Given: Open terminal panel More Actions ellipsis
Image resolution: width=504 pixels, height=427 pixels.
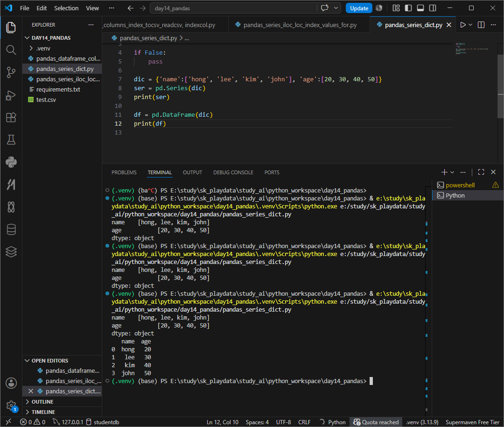Looking at the screenshot, I should pyautogui.click(x=463, y=172).
